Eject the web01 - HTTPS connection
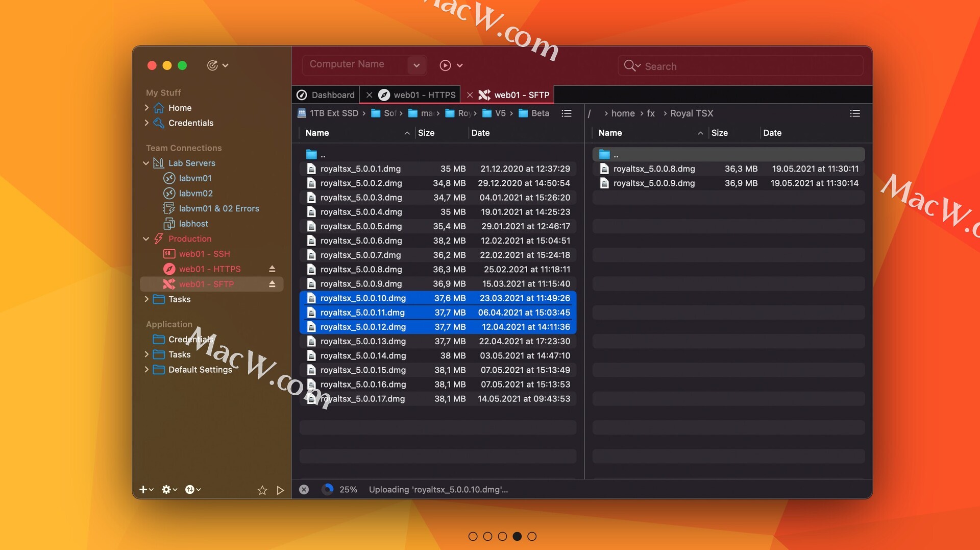The image size is (980, 550). pos(272,269)
